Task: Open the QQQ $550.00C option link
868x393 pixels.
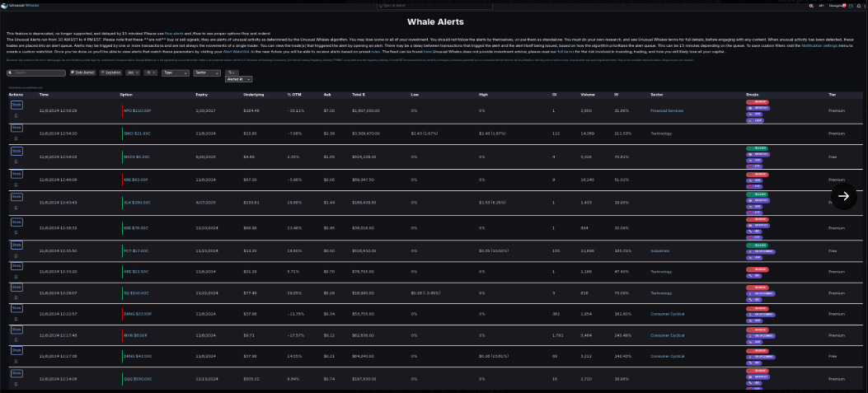Action: [x=138, y=379]
